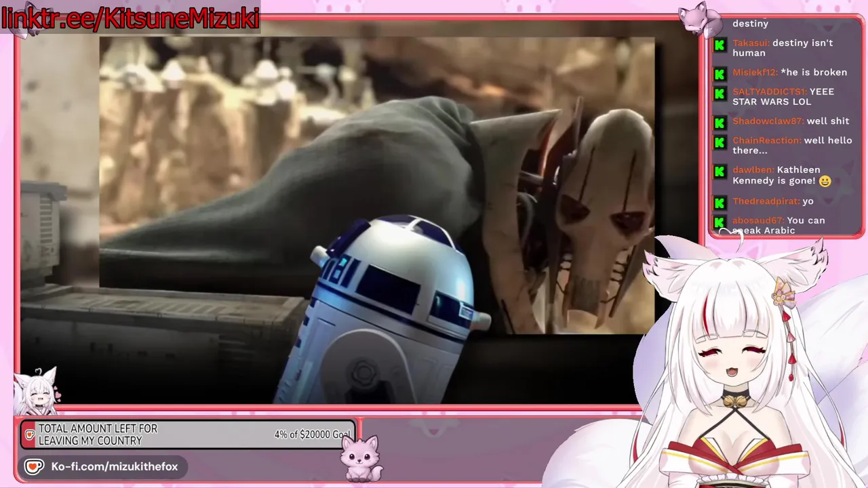Click the small fox girl chibi sticker
This screenshot has height=488, width=868.
pos(37,390)
